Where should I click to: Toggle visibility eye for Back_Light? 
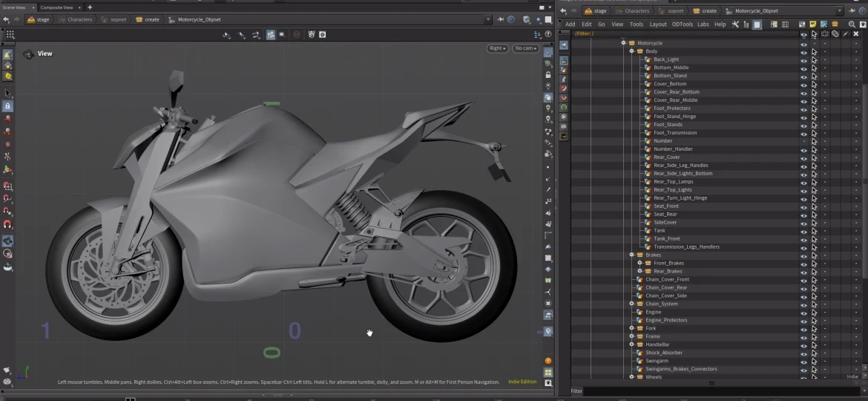pyautogui.click(x=803, y=59)
